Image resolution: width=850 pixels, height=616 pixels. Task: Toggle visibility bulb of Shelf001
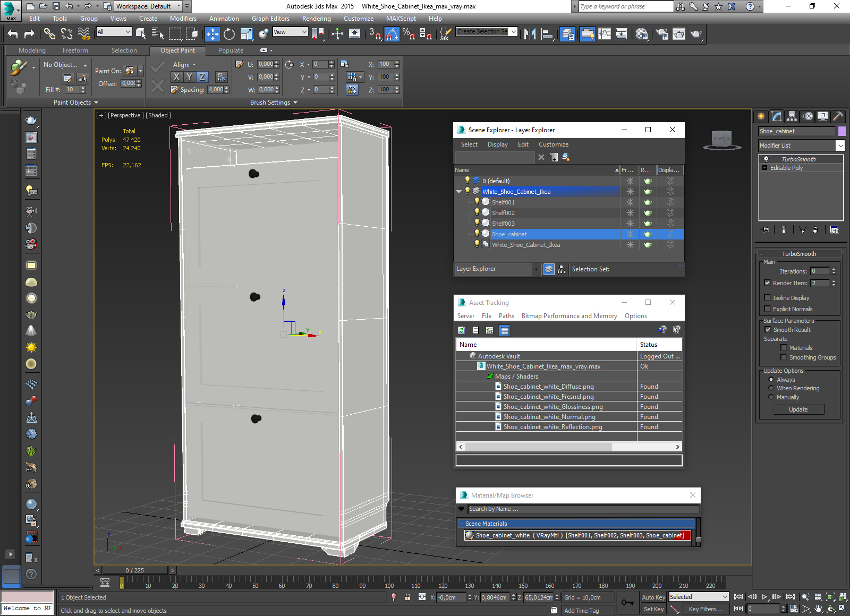click(477, 202)
